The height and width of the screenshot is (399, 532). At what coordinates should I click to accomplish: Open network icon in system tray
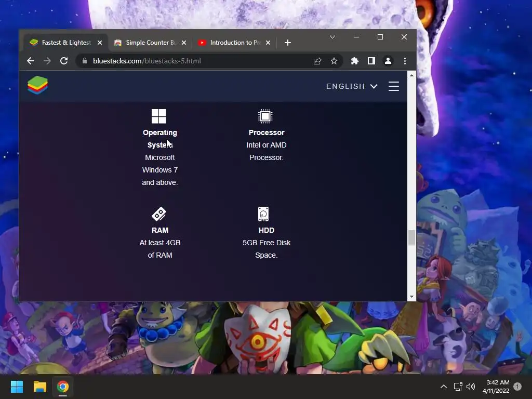pos(458,387)
